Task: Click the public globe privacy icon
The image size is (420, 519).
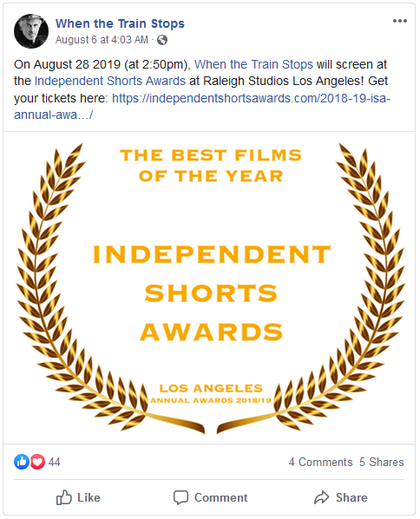Action: pyautogui.click(x=162, y=40)
